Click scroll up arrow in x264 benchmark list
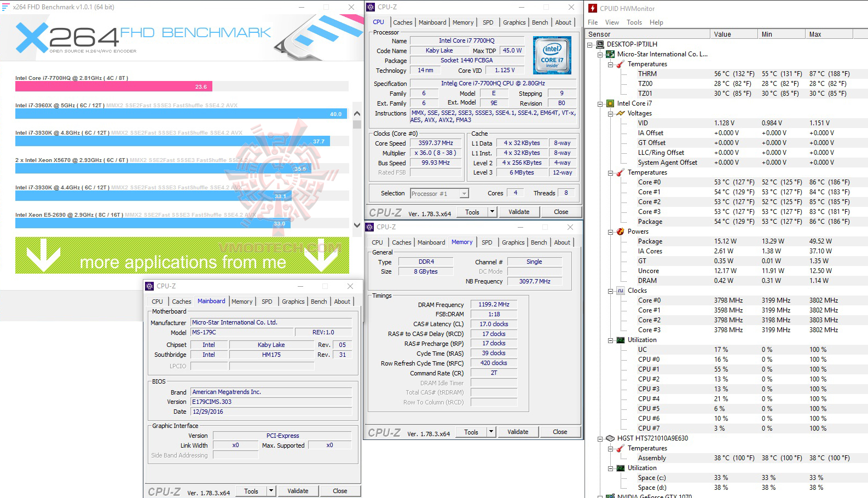 357,113
